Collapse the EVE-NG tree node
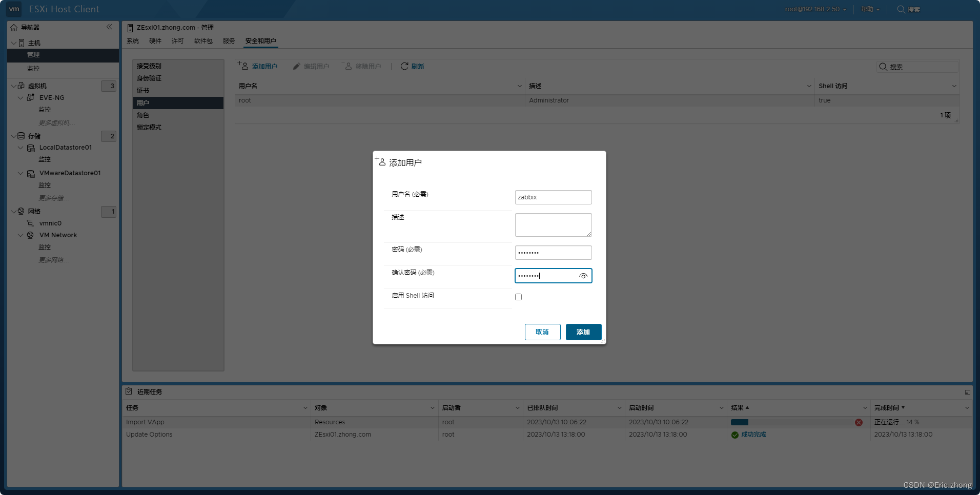The width and height of the screenshot is (980, 495). pyautogui.click(x=21, y=97)
